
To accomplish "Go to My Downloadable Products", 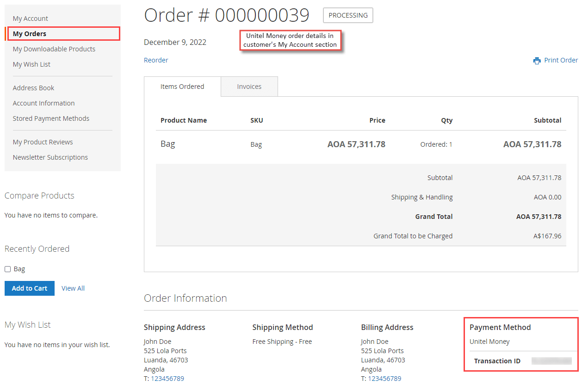I will click(54, 49).
